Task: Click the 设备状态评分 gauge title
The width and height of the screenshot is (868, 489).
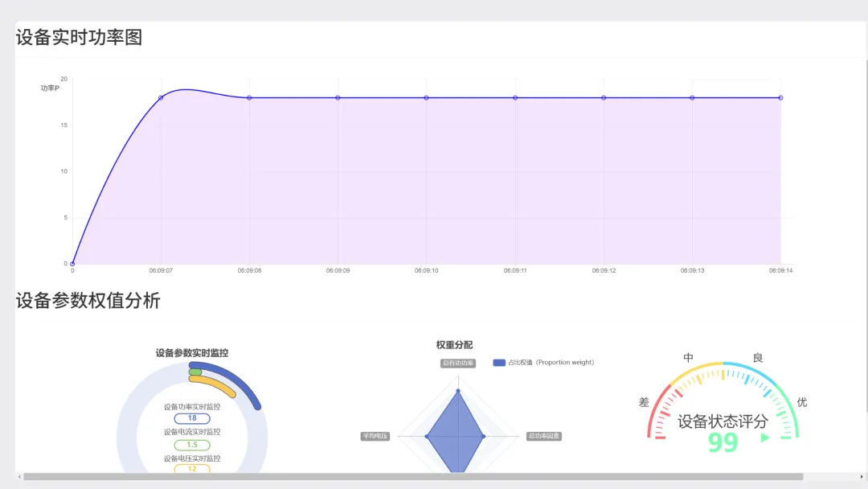Action: click(723, 422)
